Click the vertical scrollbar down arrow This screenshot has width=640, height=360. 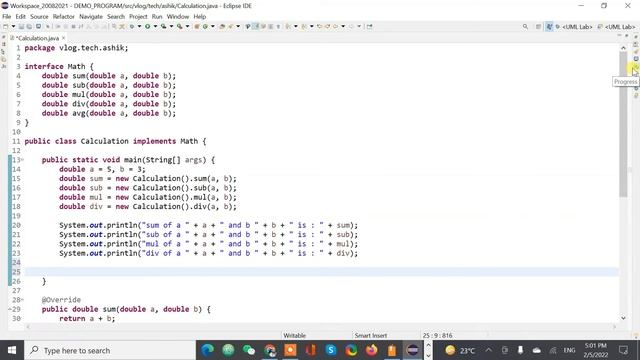[x=623, y=318]
